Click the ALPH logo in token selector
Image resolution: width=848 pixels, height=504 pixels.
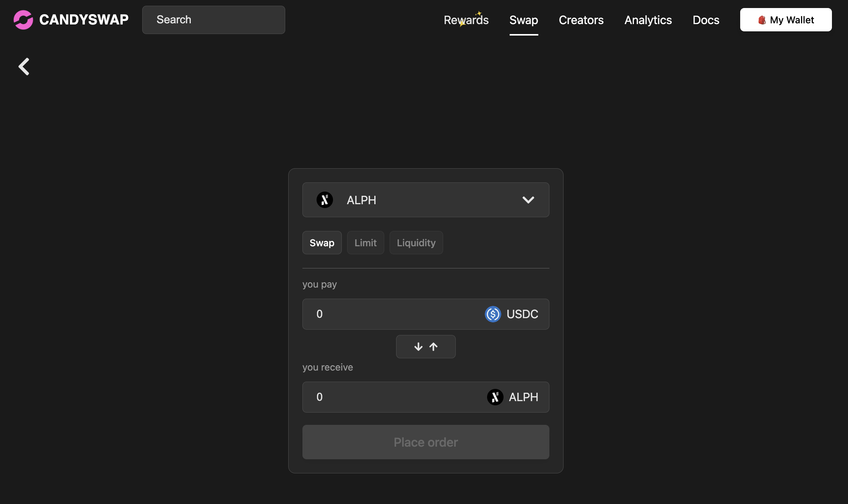click(325, 200)
